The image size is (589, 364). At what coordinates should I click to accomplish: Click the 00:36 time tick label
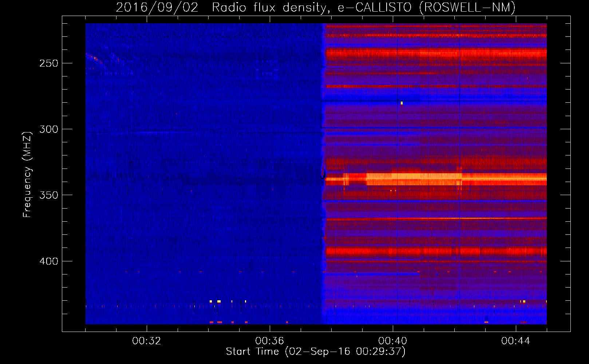coord(270,341)
